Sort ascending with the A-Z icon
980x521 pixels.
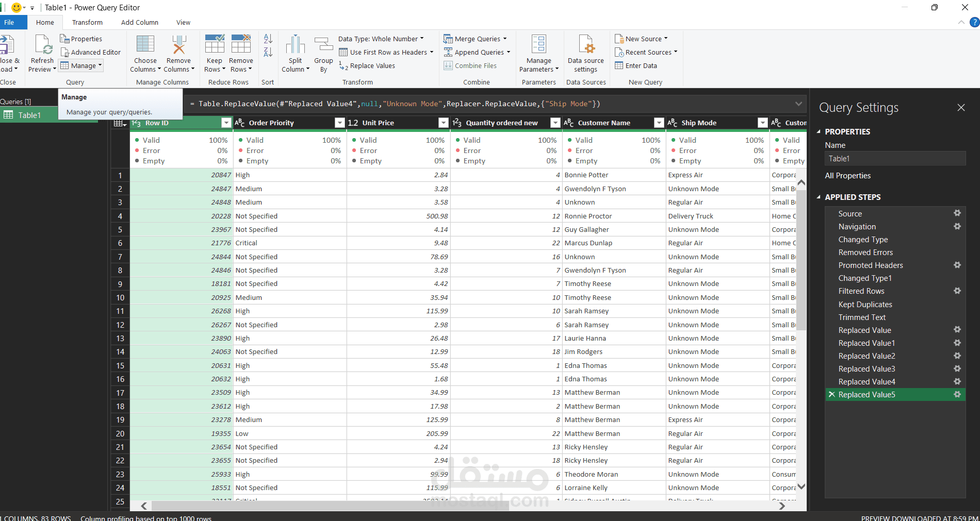268,39
